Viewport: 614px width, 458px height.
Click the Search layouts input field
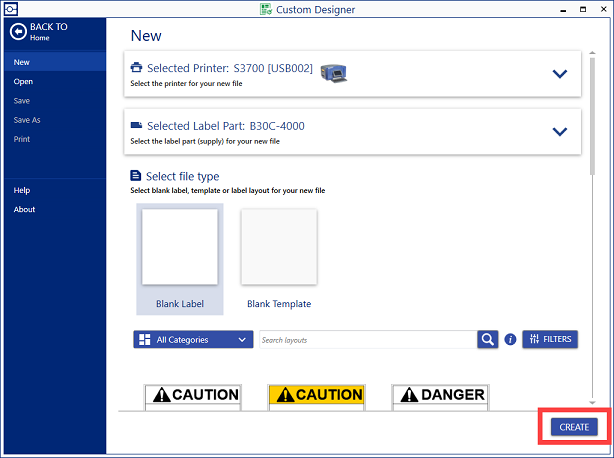coord(366,340)
